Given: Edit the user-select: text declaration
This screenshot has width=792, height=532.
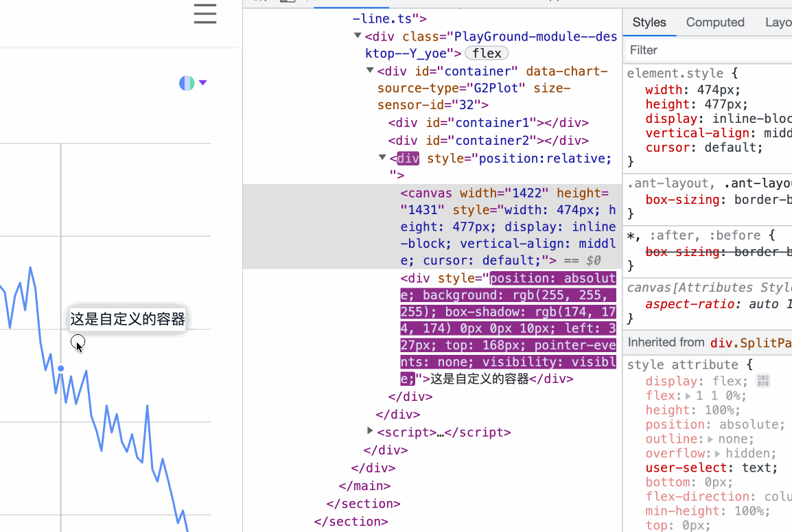Looking at the screenshot, I should pos(711,468).
